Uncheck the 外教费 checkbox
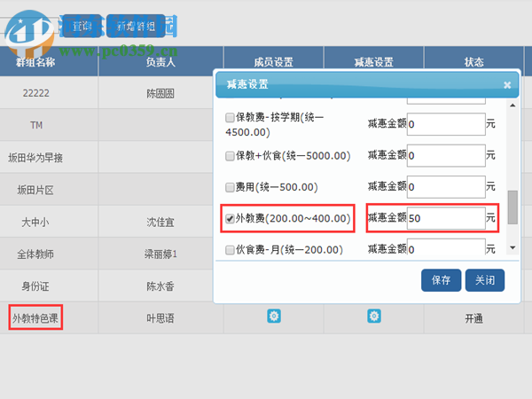 tap(230, 218)
